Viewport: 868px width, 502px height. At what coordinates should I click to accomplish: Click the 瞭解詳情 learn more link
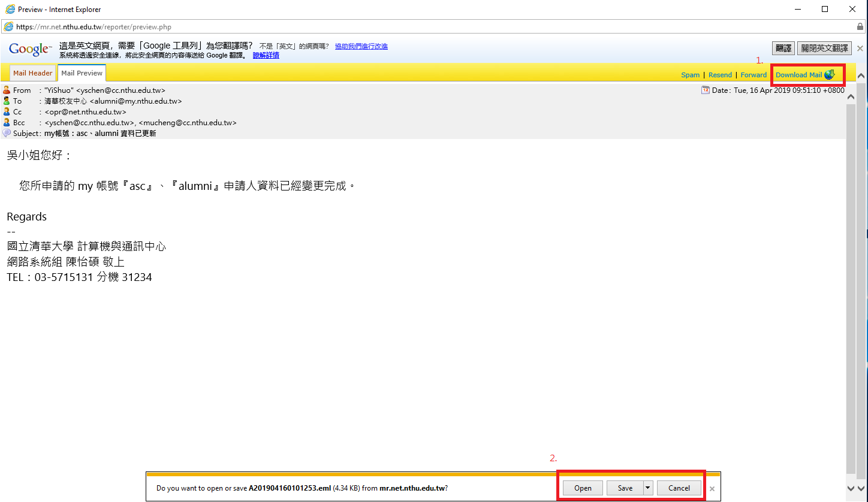(x=266, y=55)
